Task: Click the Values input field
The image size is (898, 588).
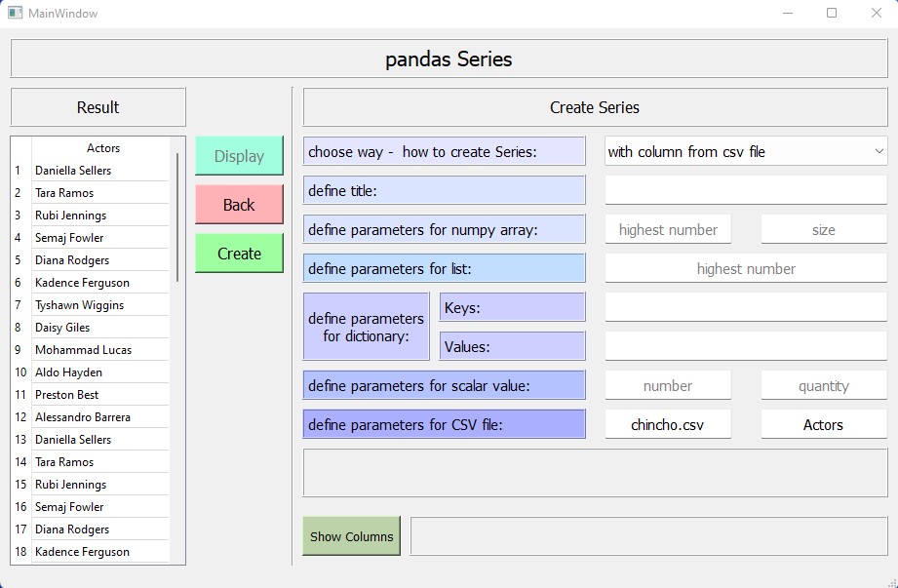Action: tap(745, 345)
